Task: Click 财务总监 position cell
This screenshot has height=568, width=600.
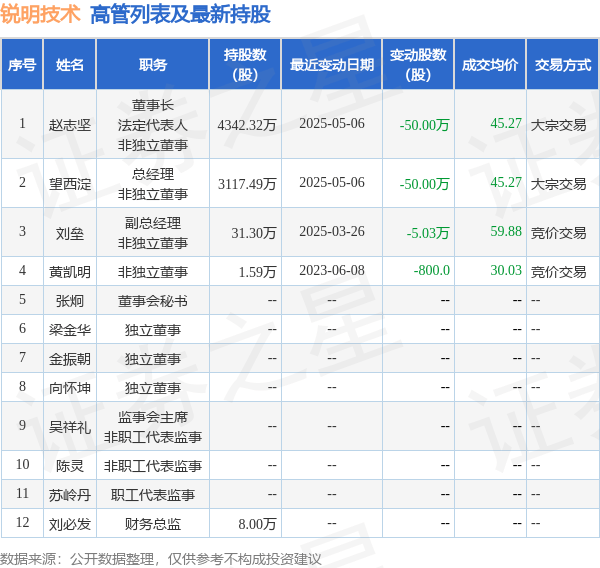Action: (x=153, y=524)
